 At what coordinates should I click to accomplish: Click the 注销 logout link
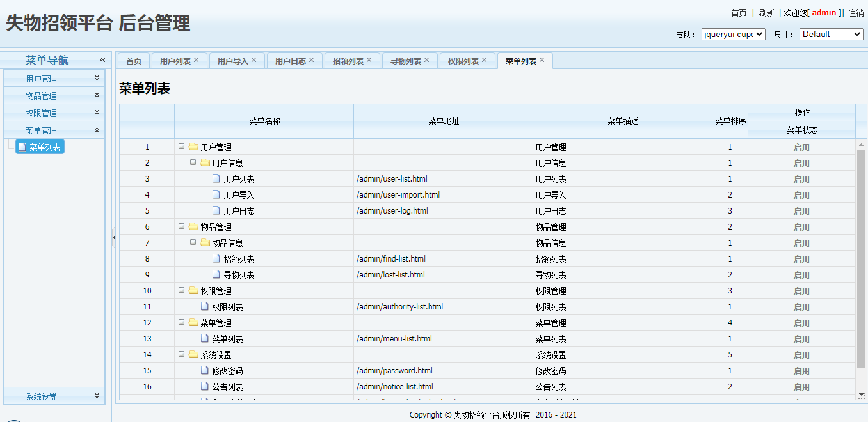coord(856,13)
